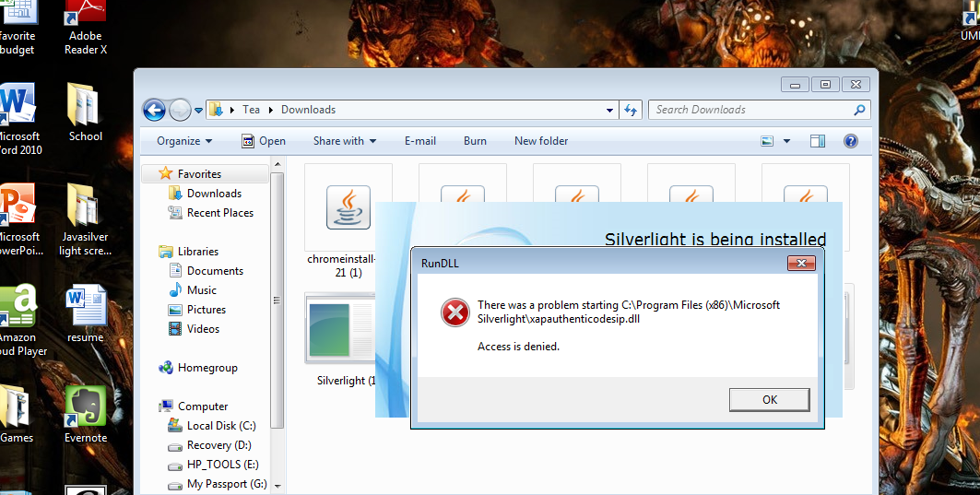Click the resume document on the desktop
The height and width of the screenshot is (495, 980).
tap(86, 313)
